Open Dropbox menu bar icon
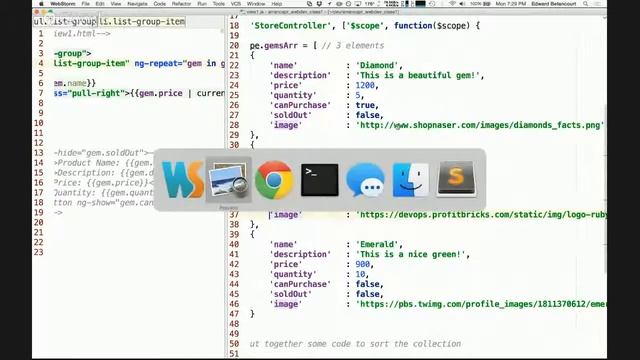640x360 pixels. (x=319, y=4)
